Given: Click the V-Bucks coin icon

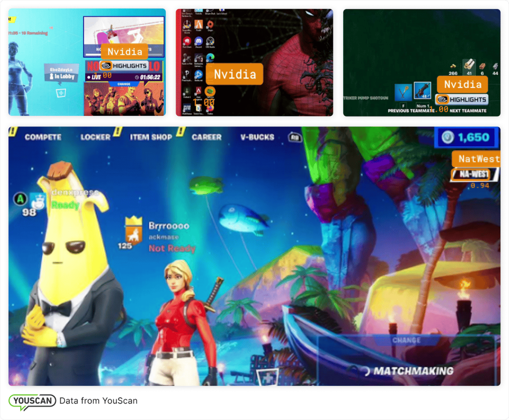Looking at the screenshot, I should click(448, 137).
